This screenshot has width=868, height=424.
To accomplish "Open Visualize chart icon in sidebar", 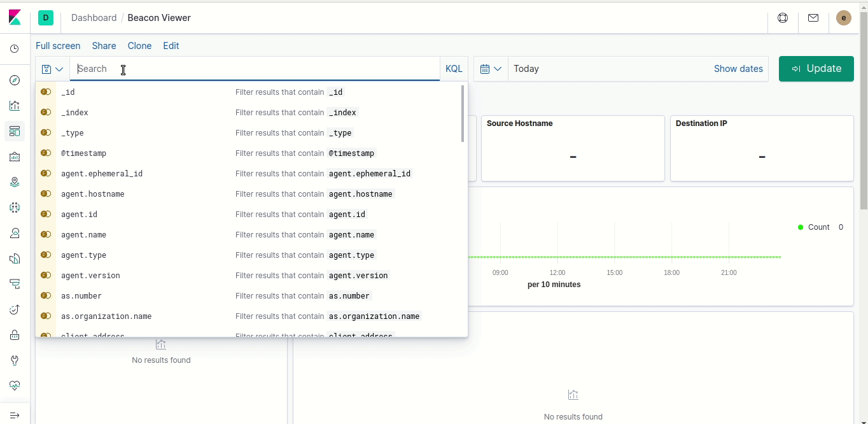I will [15, 106].
